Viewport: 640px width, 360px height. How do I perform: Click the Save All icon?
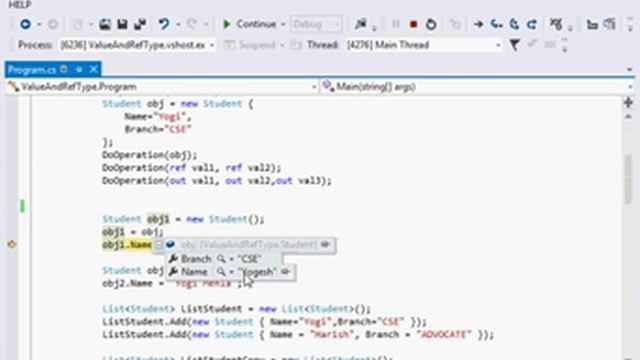pos(140,24)
